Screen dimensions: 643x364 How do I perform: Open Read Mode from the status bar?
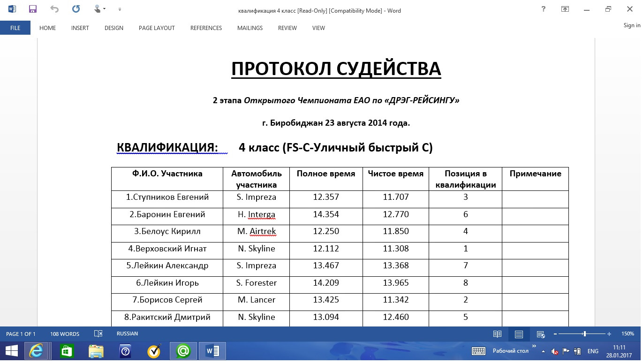click(x=497, y=334)
